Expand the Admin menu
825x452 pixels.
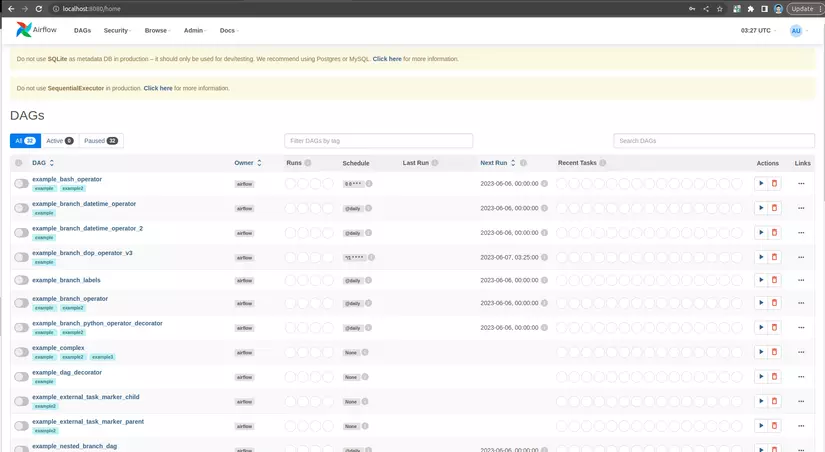tap(194, 31)
